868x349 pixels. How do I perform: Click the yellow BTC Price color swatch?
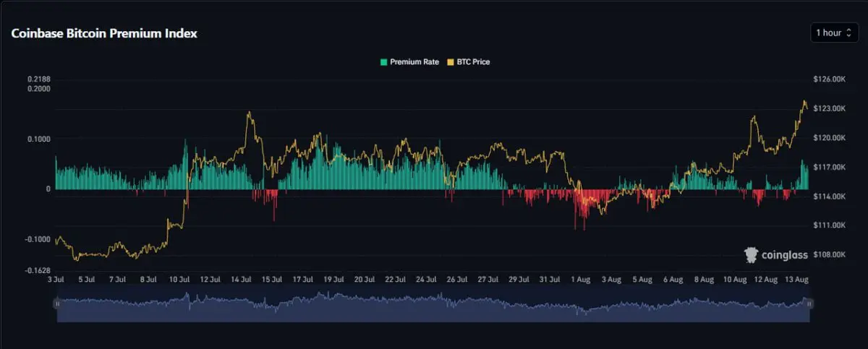(451, 62)
